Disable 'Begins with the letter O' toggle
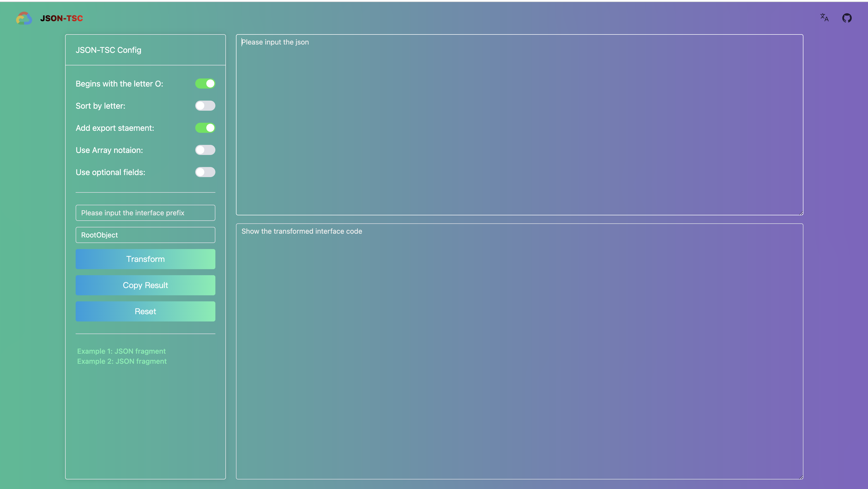The height and width of the screenshot is (489, 868). tap(205, 84)
